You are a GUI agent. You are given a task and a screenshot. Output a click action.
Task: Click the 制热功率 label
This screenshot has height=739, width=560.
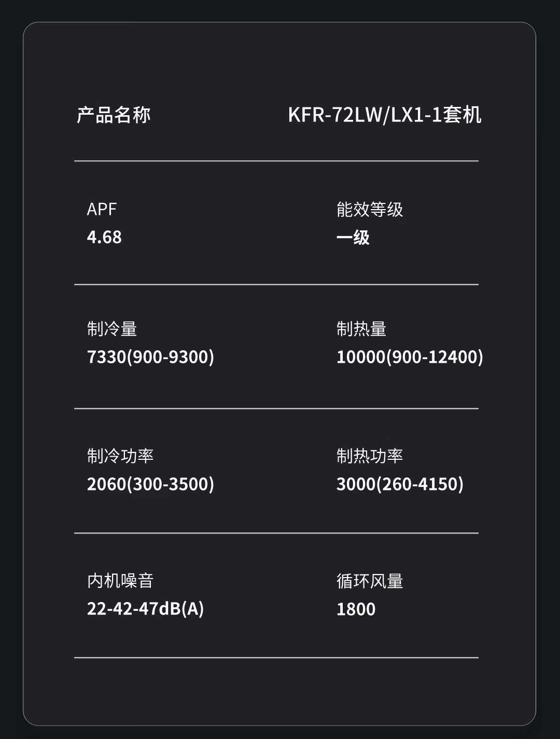tap(370, 456)
